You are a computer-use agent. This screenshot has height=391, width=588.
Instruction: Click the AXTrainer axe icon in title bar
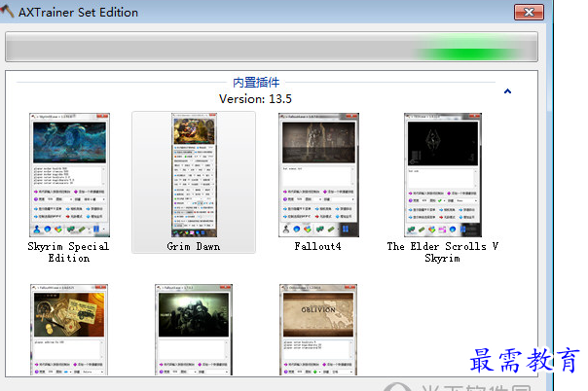point(7,11)
